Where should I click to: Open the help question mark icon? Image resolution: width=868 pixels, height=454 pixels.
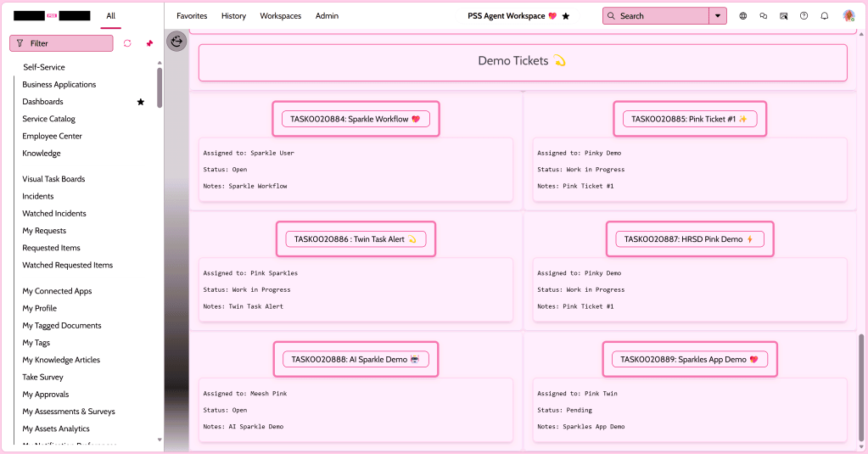tap(804, 16)
